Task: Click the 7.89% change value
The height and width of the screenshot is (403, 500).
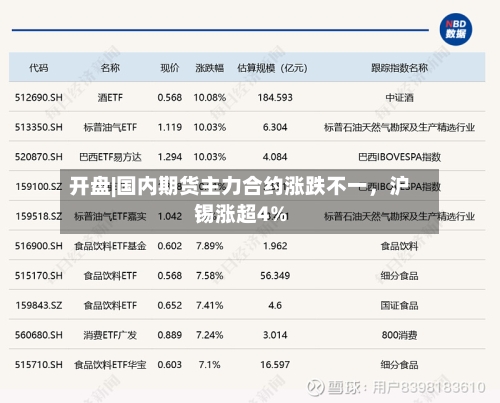Action: coord(210,246)
